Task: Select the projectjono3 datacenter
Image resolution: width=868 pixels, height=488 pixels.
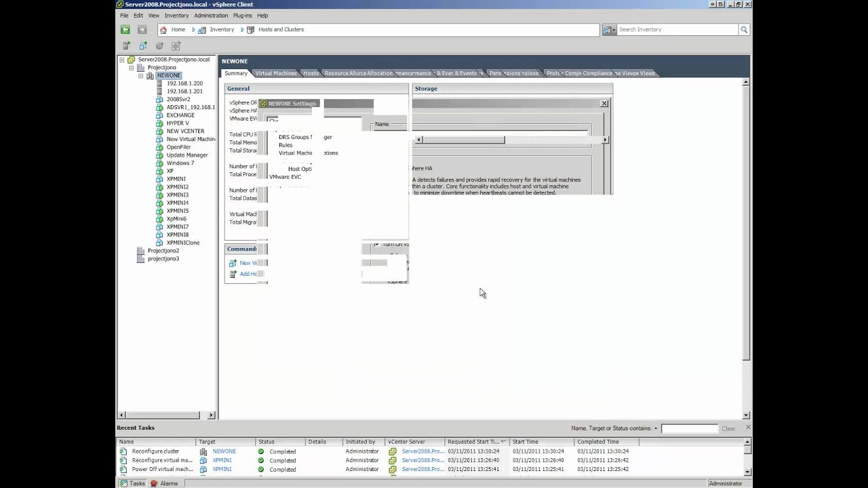Action: [163, 259]
